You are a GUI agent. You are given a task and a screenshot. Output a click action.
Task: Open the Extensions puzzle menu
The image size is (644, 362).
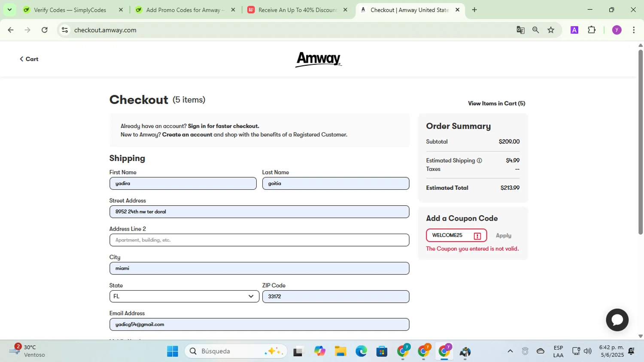click(592, 30)
